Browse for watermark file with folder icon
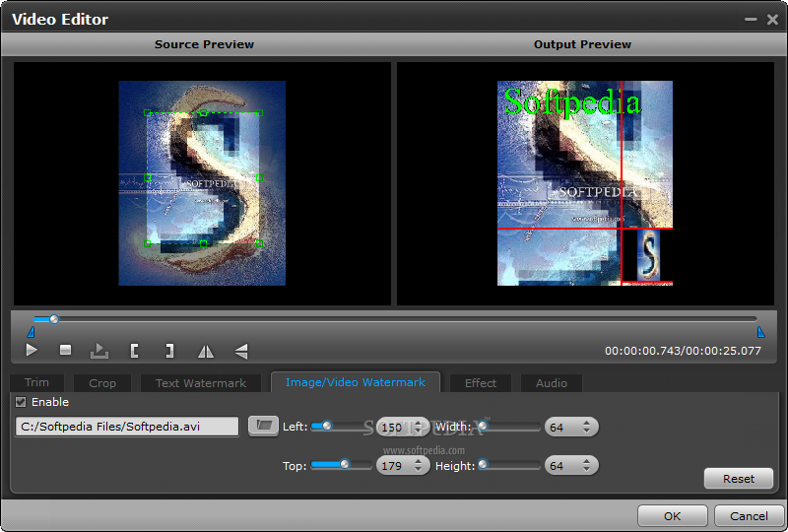The width and height of the screenshot is (788, 532). pyautogui.click(x=263, y=426)
